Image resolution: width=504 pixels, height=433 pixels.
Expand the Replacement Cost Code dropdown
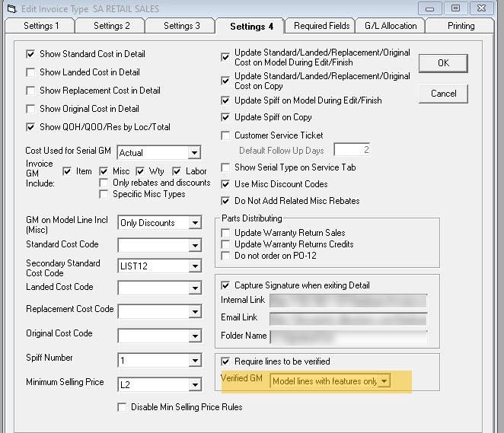[195, 311]
